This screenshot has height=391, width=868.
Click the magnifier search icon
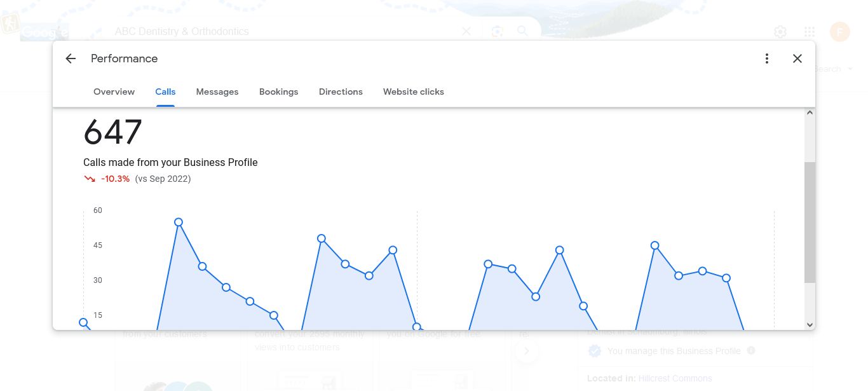(x=522, y=31)
